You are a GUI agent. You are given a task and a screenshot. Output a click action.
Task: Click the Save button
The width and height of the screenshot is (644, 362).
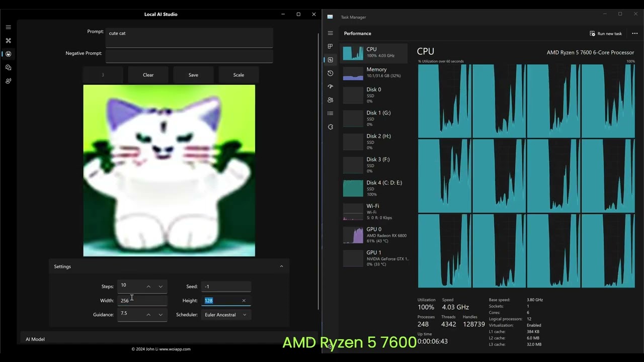click(x=193, y=75)
